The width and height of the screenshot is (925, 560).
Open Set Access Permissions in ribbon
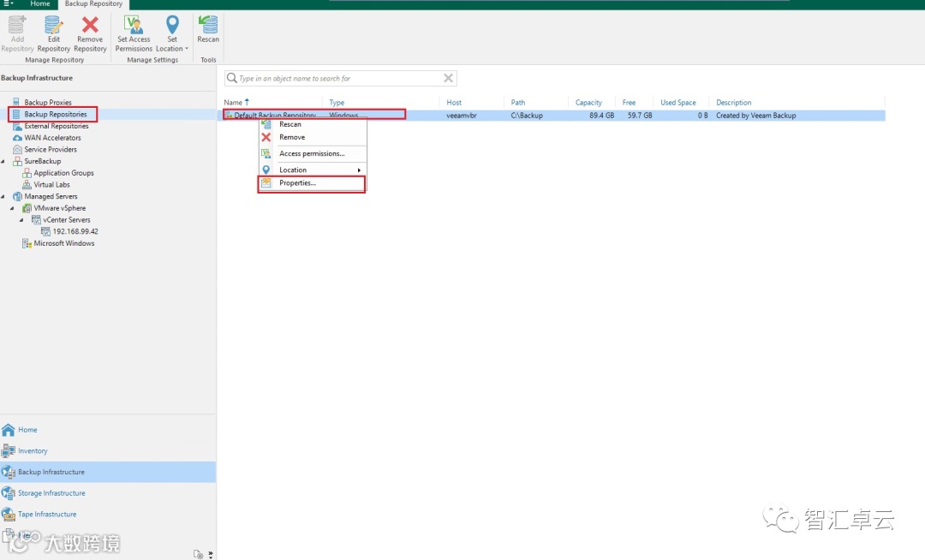click(x=134, y=33)
